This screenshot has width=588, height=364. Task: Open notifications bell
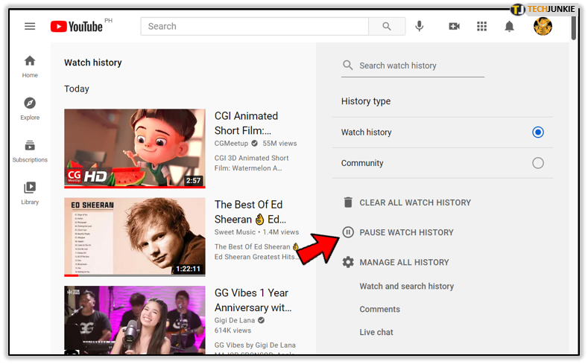[x=509, y=26]
